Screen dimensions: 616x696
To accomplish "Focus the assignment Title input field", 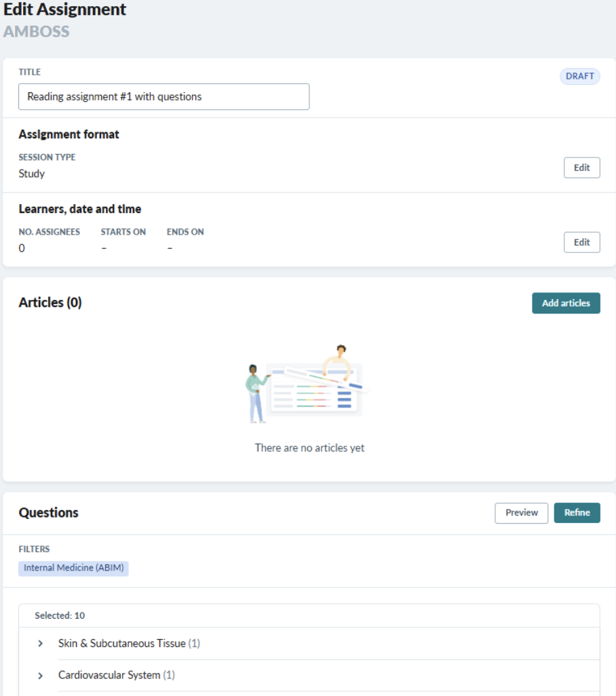I will [x=163, y=97].
